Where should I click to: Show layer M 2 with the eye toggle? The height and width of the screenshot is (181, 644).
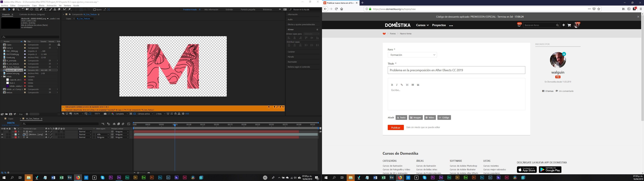point(2,132)
